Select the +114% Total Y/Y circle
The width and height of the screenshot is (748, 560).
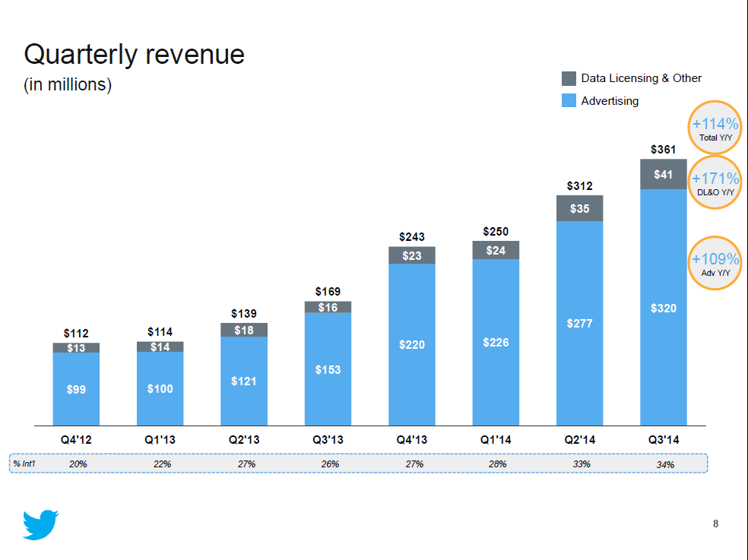(715, 128)
